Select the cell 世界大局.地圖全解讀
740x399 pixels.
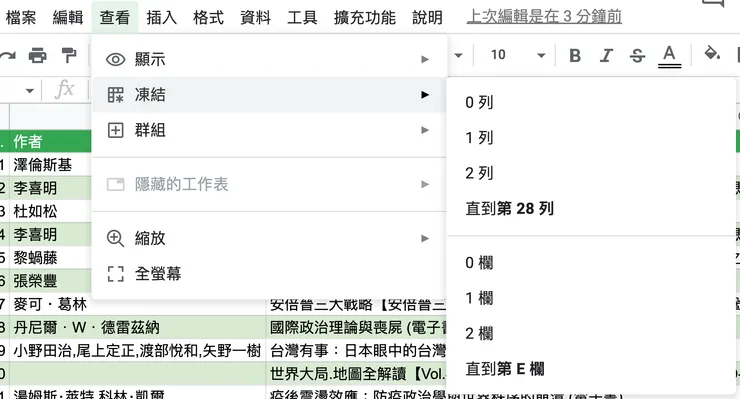pos(357,374)
